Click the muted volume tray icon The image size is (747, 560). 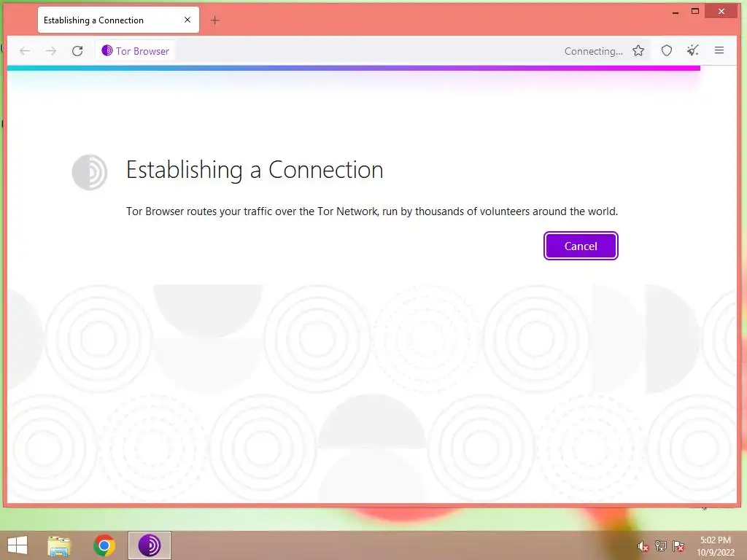pyautogui.click(x=643, y=546)
